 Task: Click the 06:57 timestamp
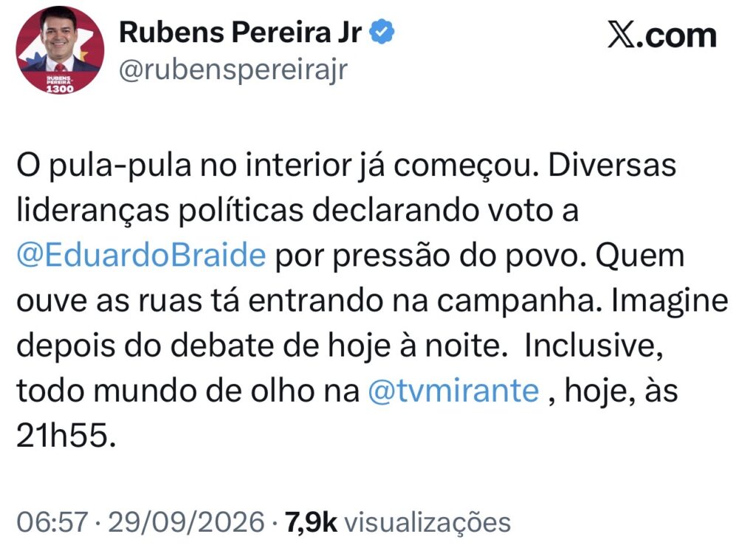(x=52, y=522)
